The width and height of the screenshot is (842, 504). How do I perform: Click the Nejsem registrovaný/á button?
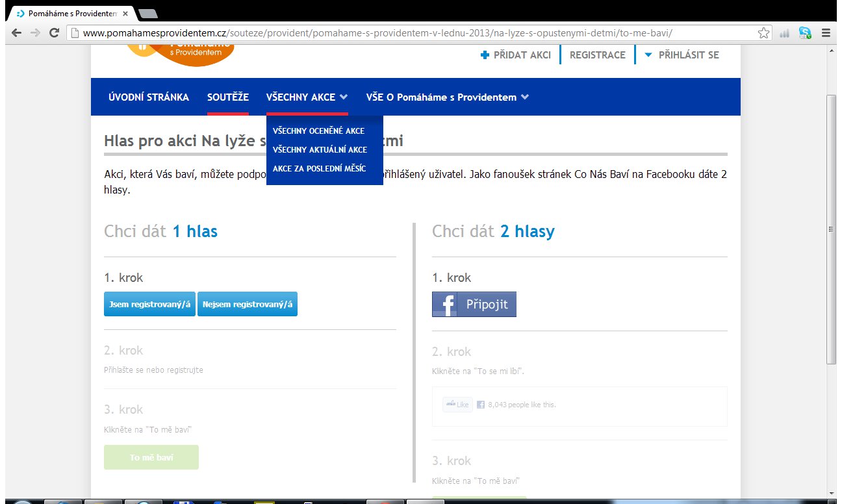[x=248, y=304]
